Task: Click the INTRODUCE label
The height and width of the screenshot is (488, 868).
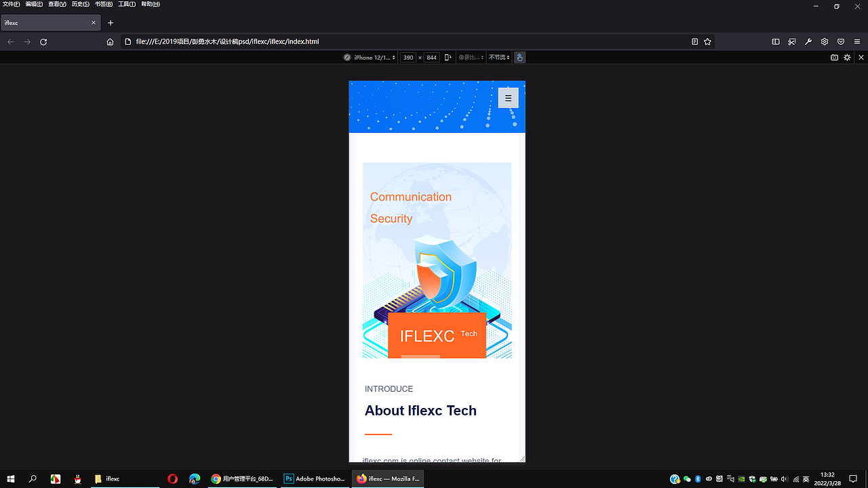Action: click(389, 389)
